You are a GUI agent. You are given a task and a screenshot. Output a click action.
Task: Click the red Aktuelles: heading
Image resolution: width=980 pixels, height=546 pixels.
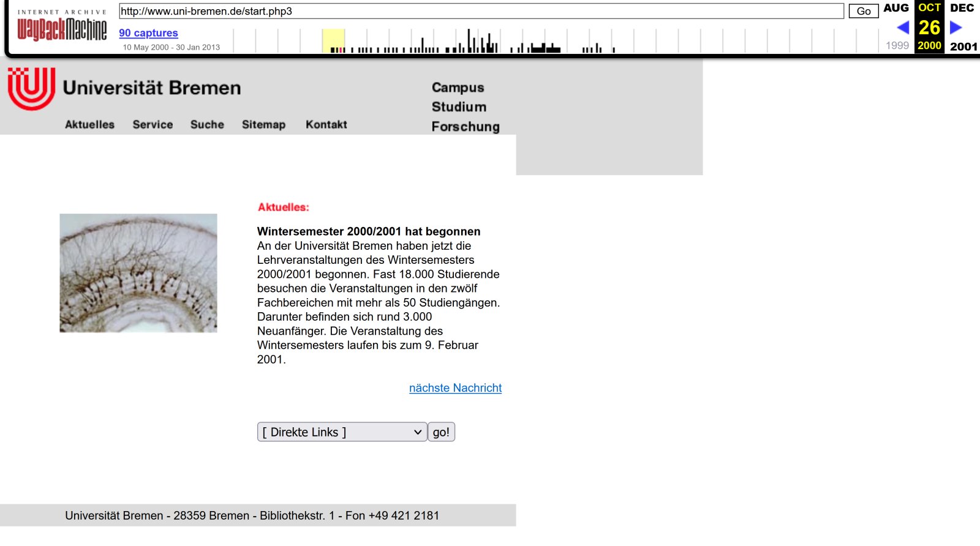284,208
